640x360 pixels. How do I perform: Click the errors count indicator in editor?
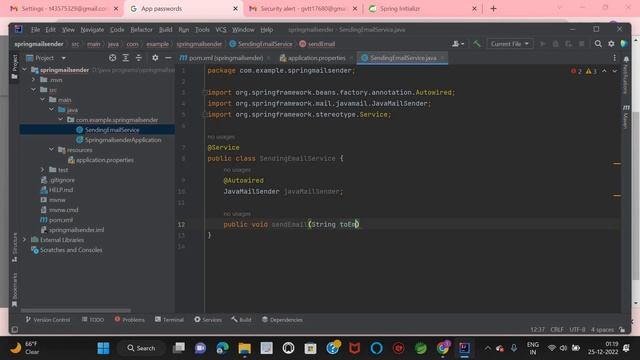[576, 71]
